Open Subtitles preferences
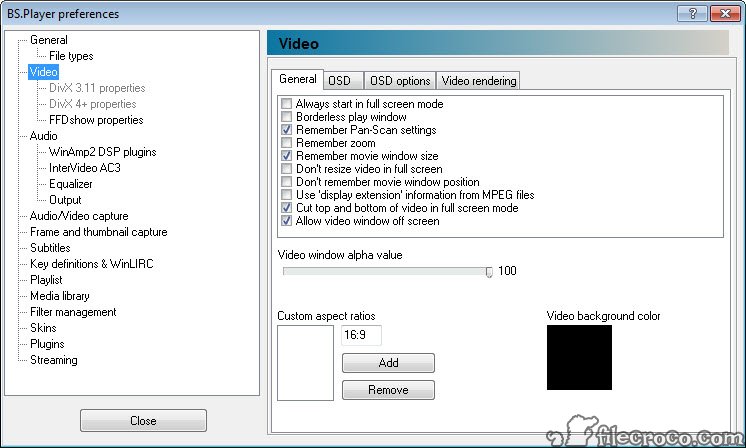 [50, 248]
